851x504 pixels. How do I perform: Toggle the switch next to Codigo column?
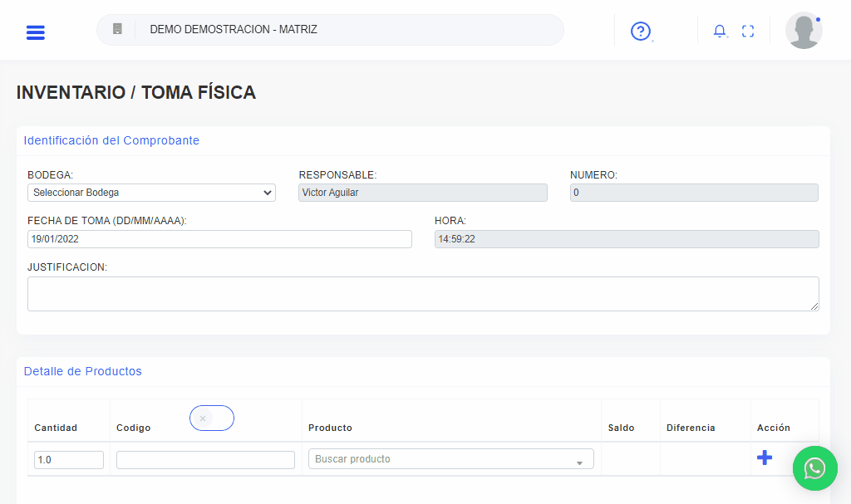tap(212, 418)
